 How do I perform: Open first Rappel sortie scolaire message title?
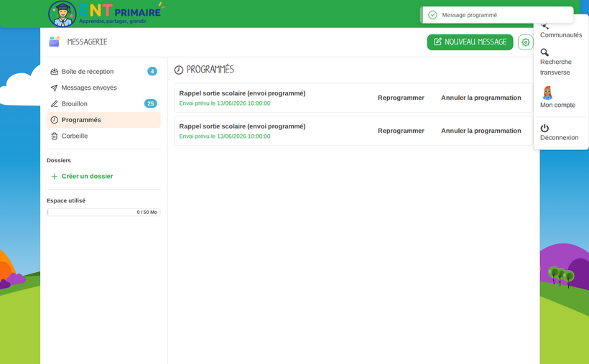coord(242,93)
